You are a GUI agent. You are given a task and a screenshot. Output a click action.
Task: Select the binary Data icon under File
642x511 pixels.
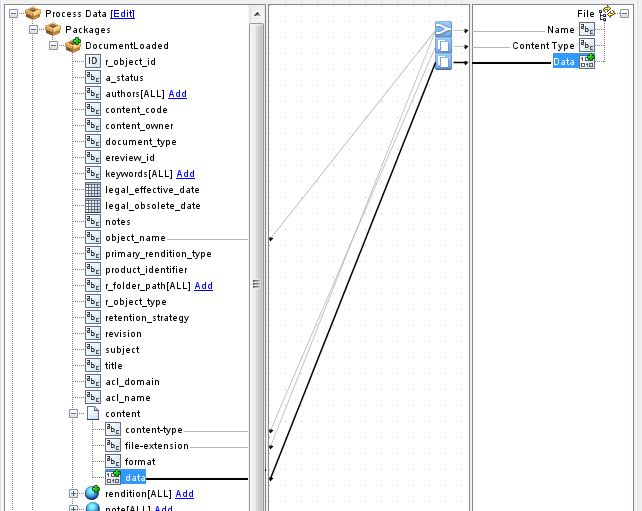(x=587, y=61)
